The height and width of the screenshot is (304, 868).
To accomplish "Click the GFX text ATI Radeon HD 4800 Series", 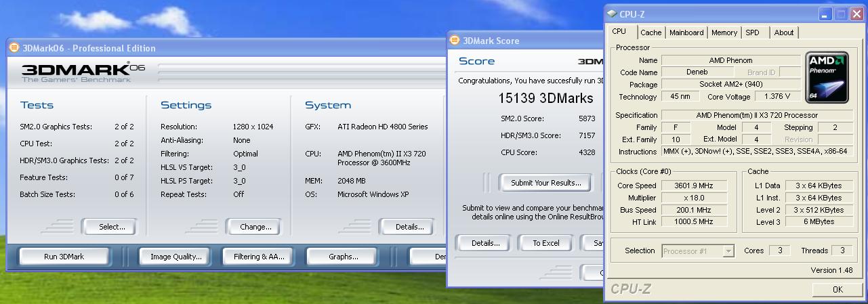I will pos(383,127).
